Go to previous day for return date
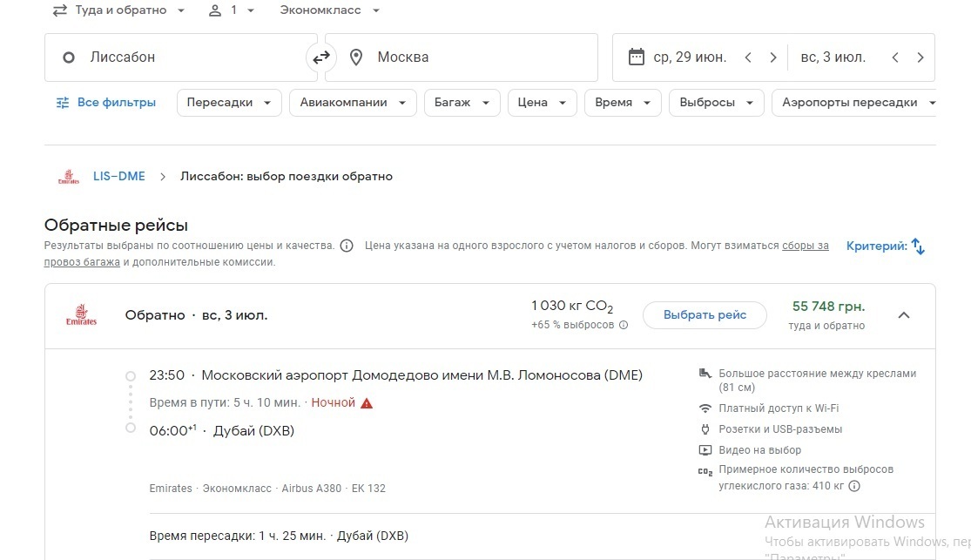 tap(895, 57)
